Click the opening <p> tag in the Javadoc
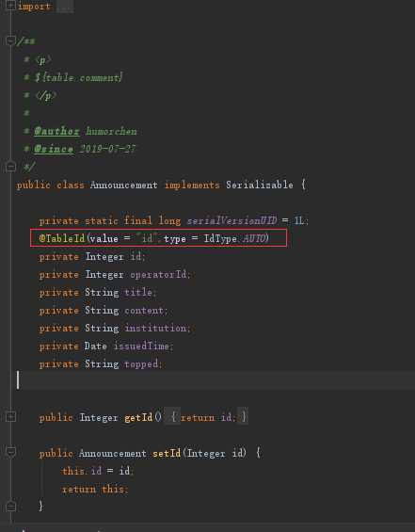 click(x=42, y=60)
